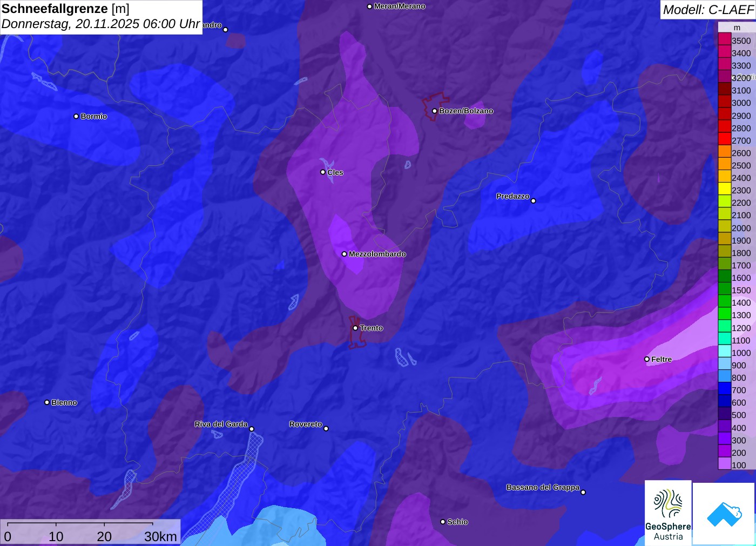Click the Schio marker dot
The image size is (756, 546).
(443, 522)
